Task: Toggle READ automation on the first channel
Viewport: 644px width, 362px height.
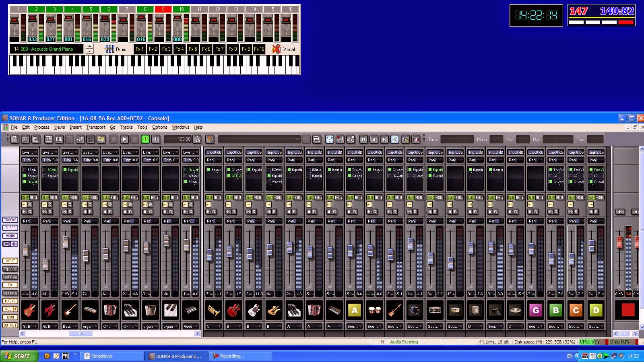Action: coord(25,197)
